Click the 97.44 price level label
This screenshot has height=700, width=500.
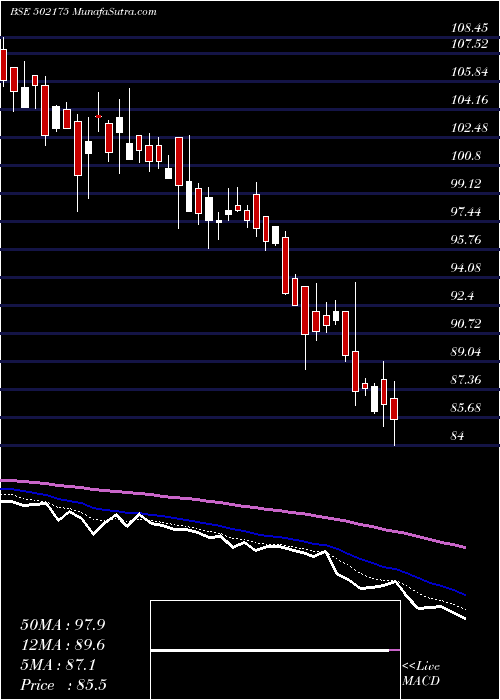tap(467, 212)
